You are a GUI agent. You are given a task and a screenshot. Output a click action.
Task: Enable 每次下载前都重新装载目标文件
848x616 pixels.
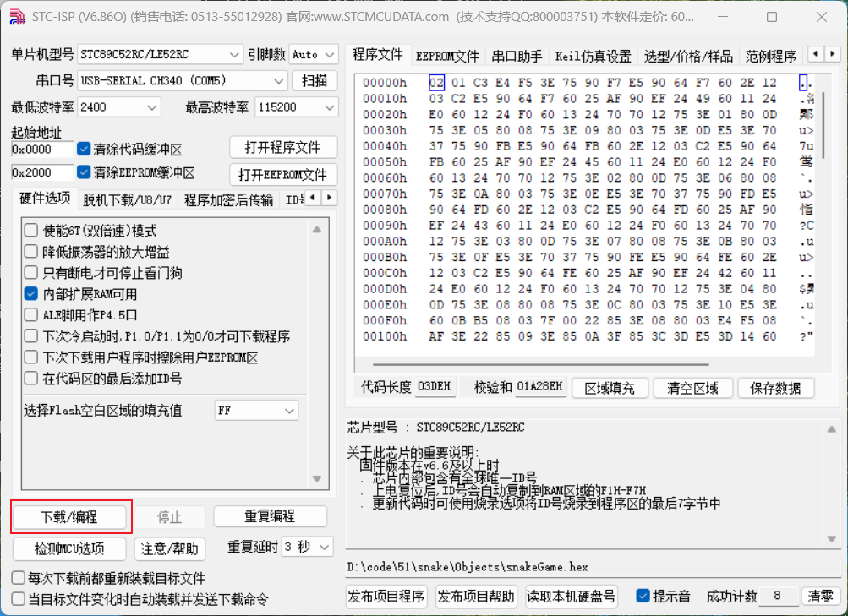pos(19,578)
